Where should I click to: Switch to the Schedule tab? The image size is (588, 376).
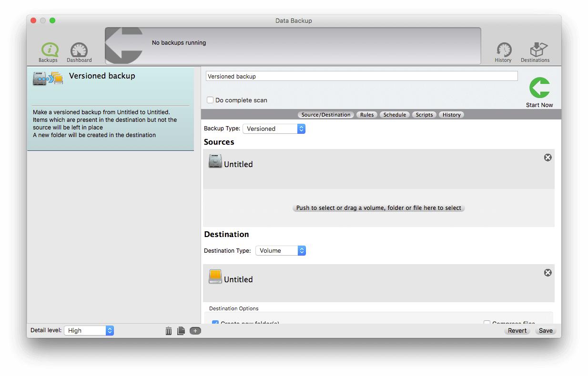(x=395, y=114)
